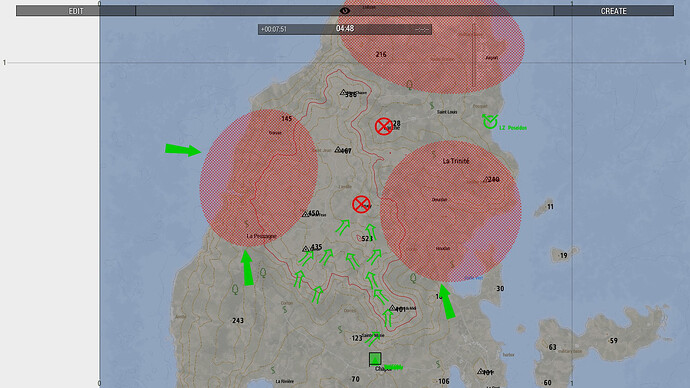Select the northern airport red hatched zone
The image size is (690, 388).
[432, 45]
